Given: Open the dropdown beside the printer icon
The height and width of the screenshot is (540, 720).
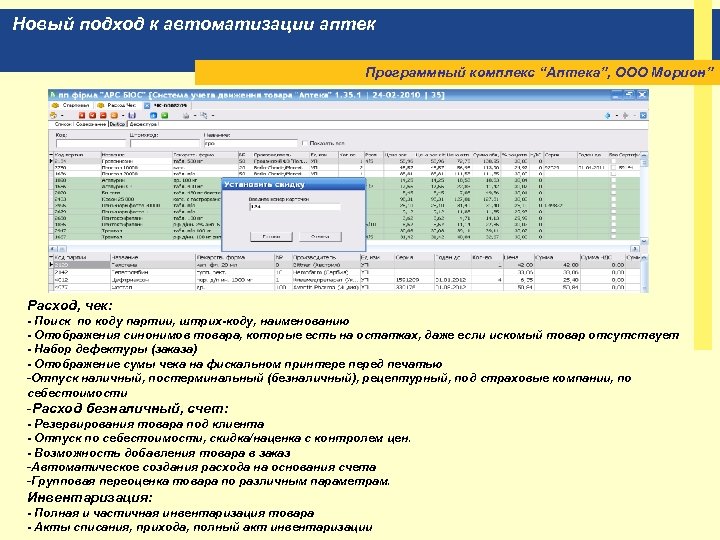Looking at the screenshot, I should (195, 116).
